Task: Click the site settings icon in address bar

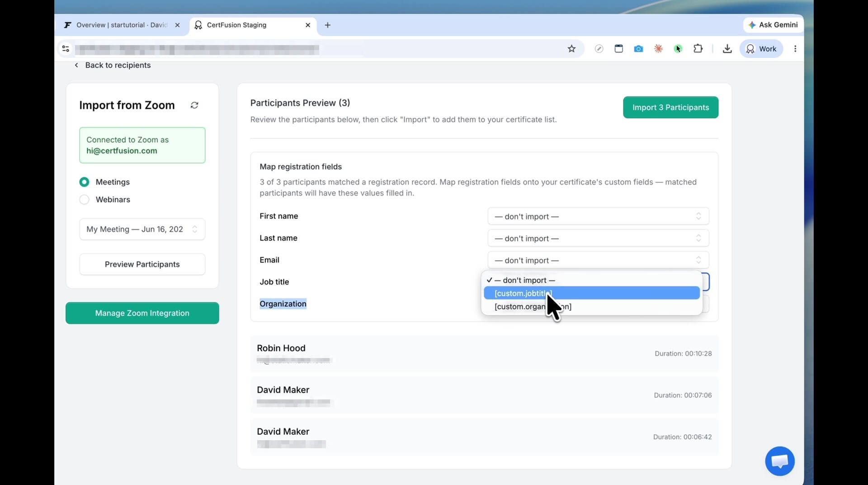Action: [66, 49]
